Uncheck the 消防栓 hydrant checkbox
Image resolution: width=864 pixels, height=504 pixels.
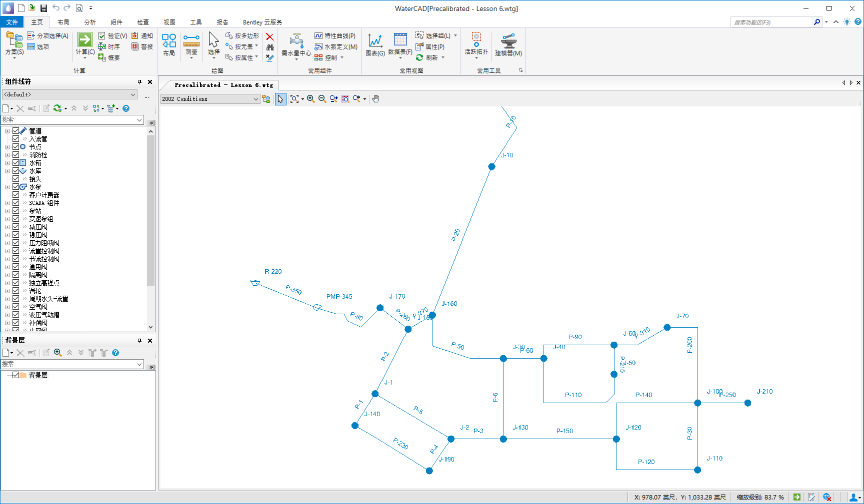pyautogui.click(x=16, y=155)
